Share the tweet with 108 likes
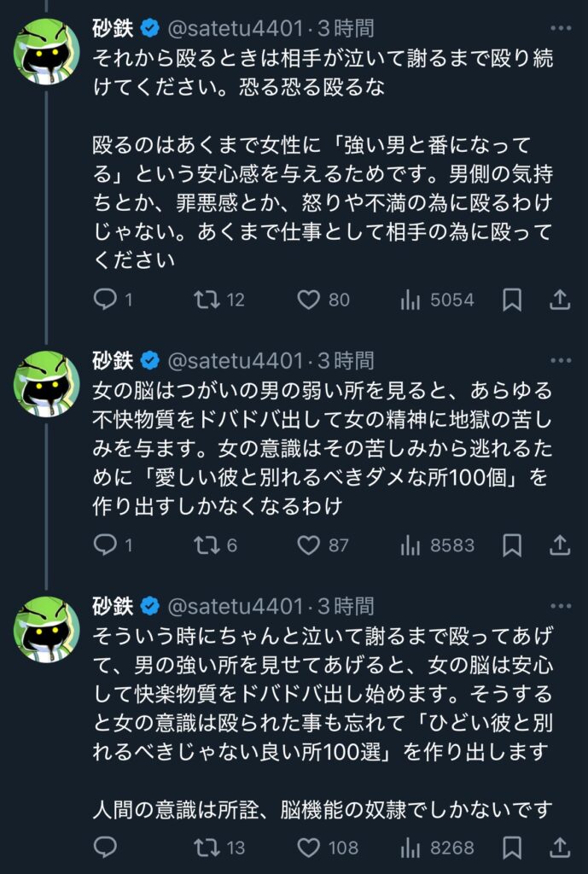588x874 pixels. 560,847
